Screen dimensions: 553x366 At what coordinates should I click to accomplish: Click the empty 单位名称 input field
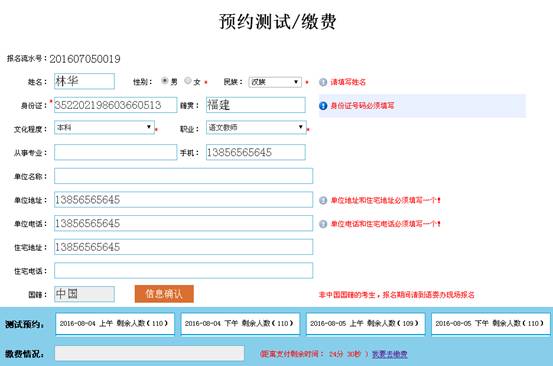[x=183, y=176]
